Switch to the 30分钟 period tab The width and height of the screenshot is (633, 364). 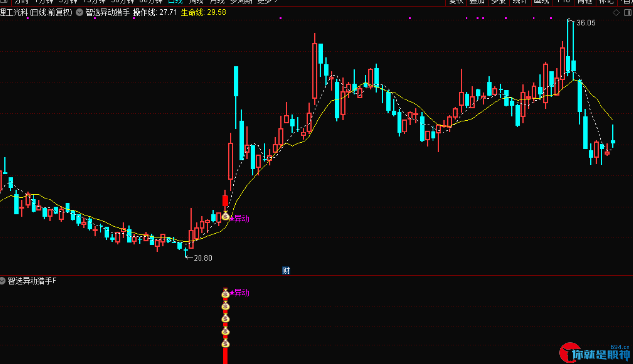(123, 2)
